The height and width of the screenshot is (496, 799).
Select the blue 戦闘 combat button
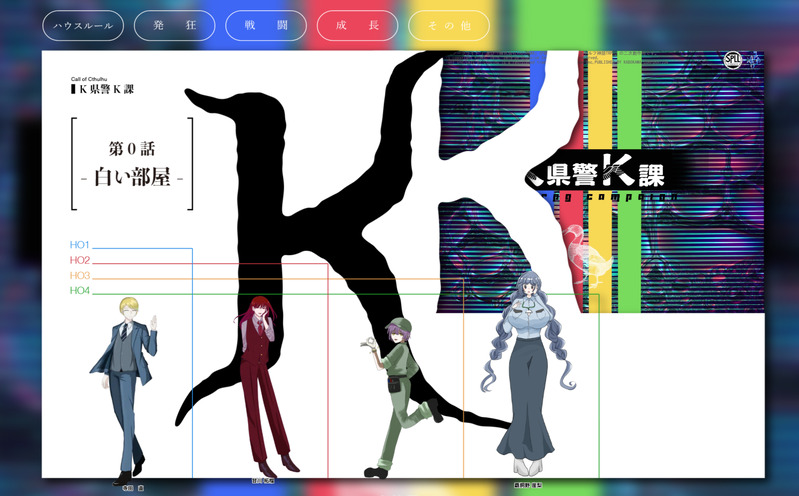[x=266, y=25]
